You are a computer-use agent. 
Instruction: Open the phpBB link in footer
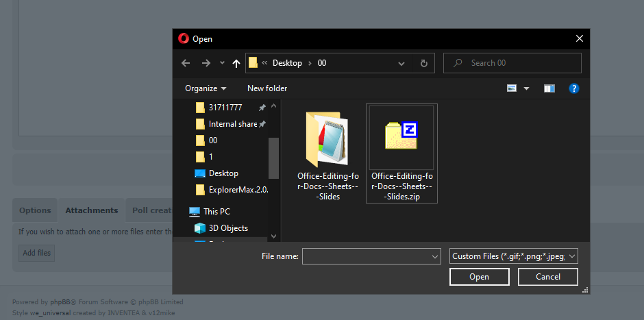pyautogui.click(x=61, y=302)
